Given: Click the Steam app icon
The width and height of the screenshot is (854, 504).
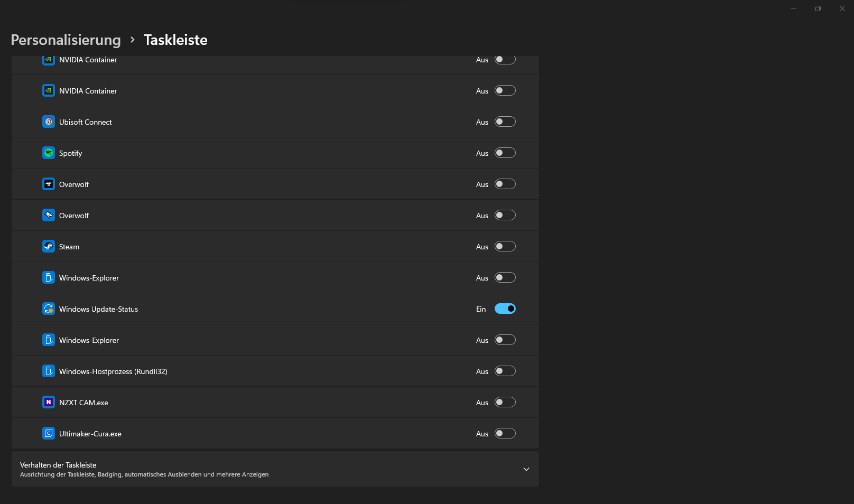Looking at the screenshot, I should (49, 246).
